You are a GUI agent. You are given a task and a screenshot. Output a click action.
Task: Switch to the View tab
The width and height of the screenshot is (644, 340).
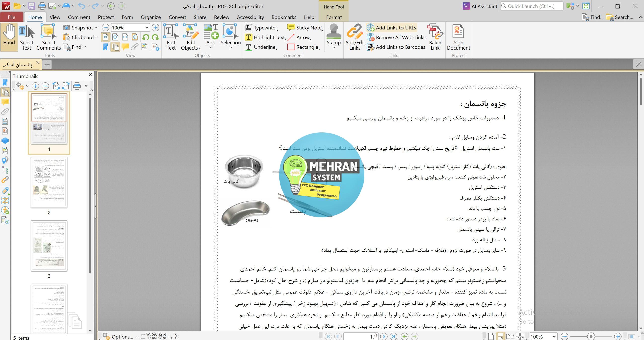tap(55, 17)
